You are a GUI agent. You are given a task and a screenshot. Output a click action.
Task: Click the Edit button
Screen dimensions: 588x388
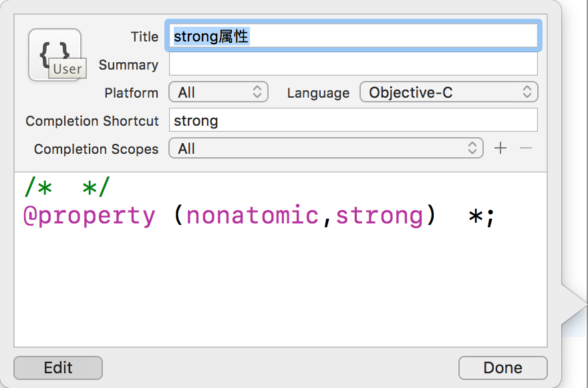coord(58,368)
